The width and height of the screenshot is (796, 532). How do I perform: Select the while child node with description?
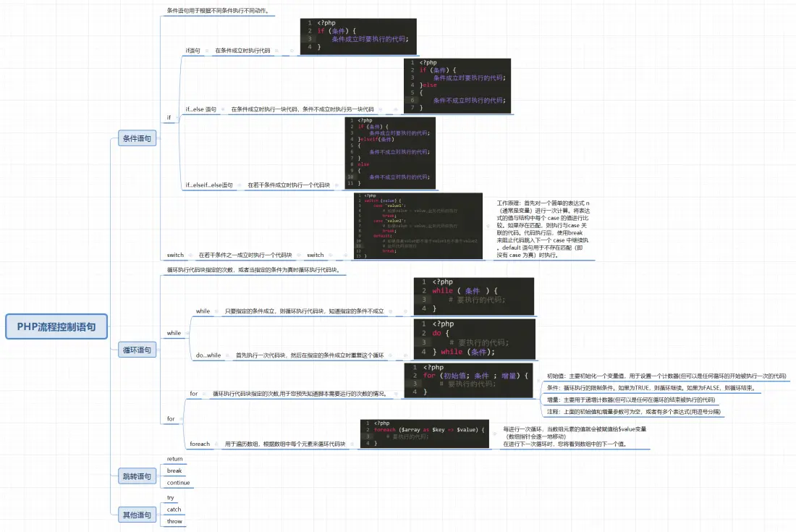203,311
